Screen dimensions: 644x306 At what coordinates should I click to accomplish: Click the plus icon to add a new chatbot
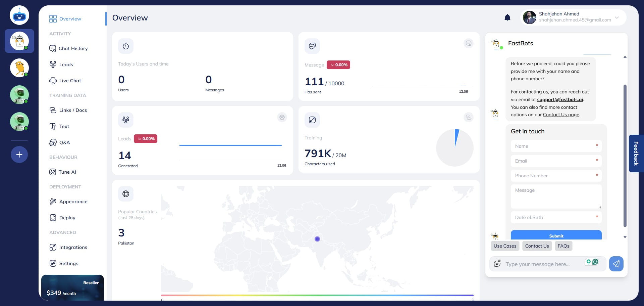tap(19, 155)
